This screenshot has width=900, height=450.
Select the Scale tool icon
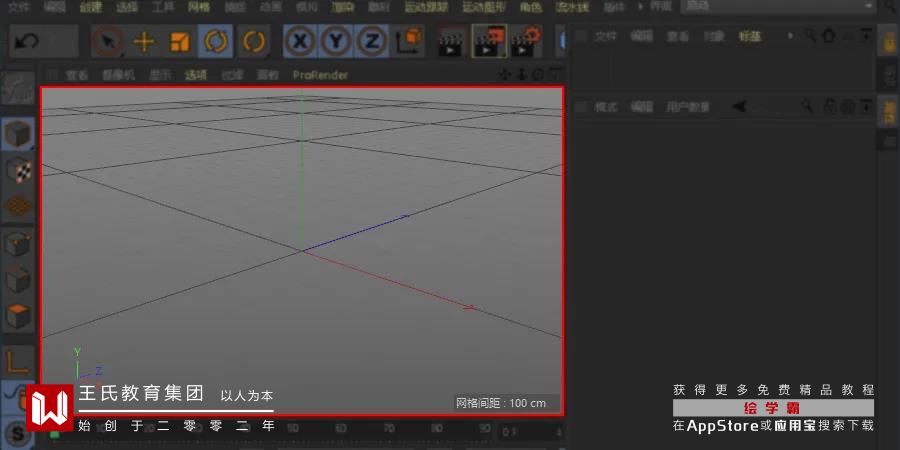click(180, 41)
